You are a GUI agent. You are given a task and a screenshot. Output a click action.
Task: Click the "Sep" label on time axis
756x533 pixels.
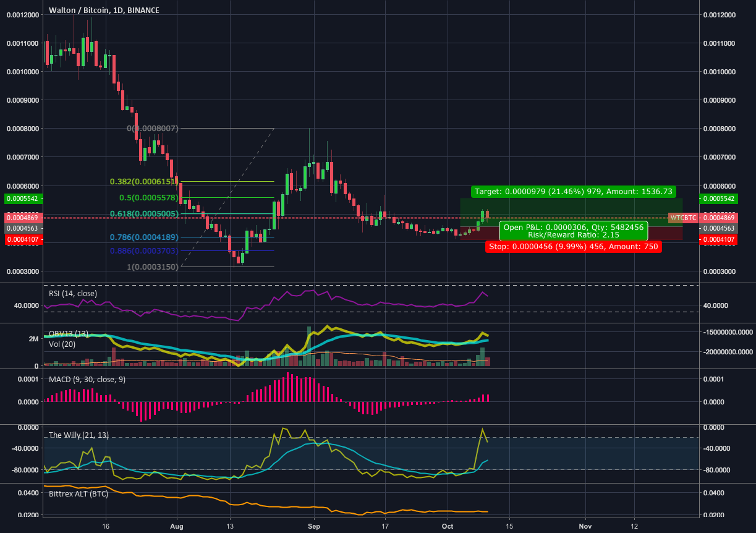tap(313, 526)
